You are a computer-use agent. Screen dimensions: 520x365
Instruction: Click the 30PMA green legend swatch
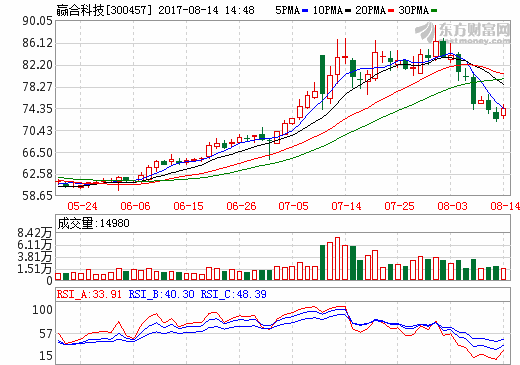434,11
